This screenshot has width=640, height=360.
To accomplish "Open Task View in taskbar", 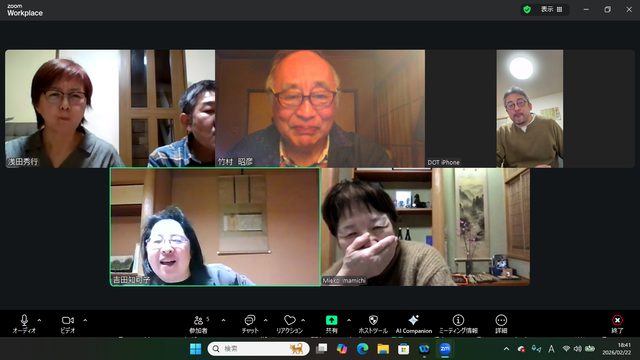I will pyautogui.click(x=322, y=349).
